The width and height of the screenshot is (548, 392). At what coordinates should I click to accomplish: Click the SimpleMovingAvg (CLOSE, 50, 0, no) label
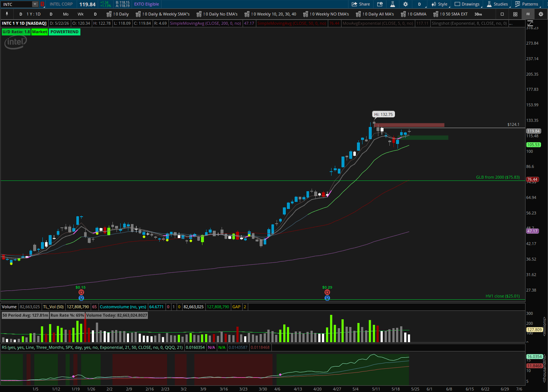pos(291,23)
